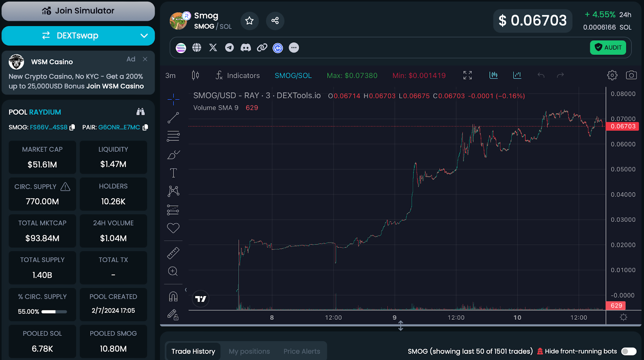This screenshot has width=644, height=360.
Task: Open the 3m timeframe selector
Action: (x=171, y=76)
